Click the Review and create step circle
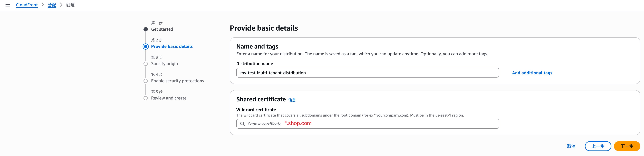This screenshot has width=644, height=156. pos(145,98)
